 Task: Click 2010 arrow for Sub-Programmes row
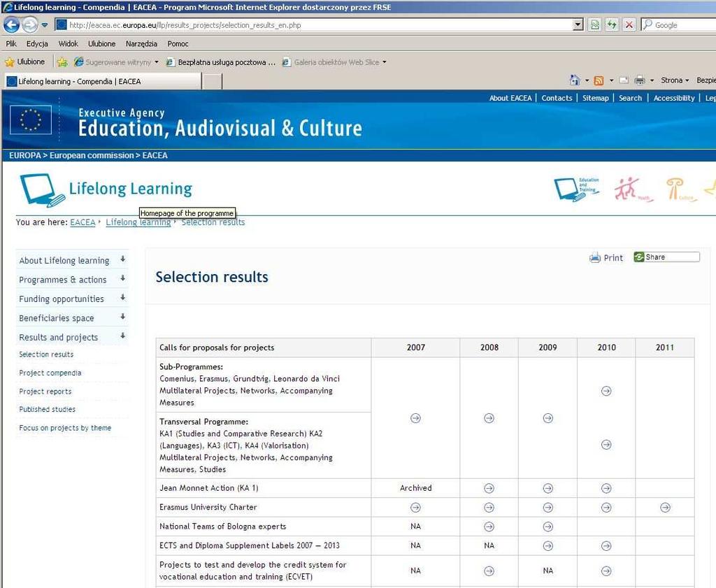tap(606, 391)
